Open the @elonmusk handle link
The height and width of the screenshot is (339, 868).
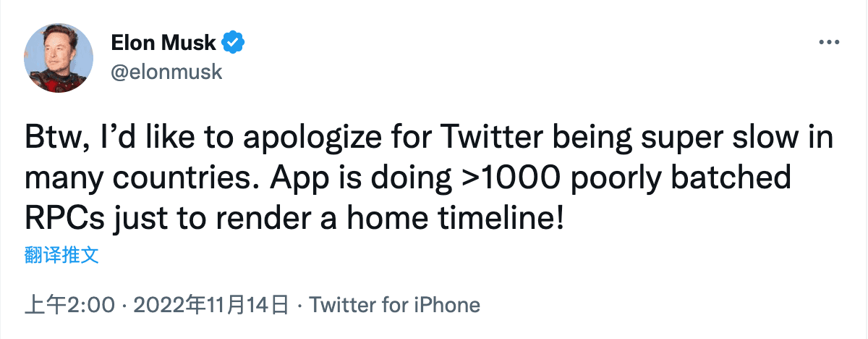[166, 72]
